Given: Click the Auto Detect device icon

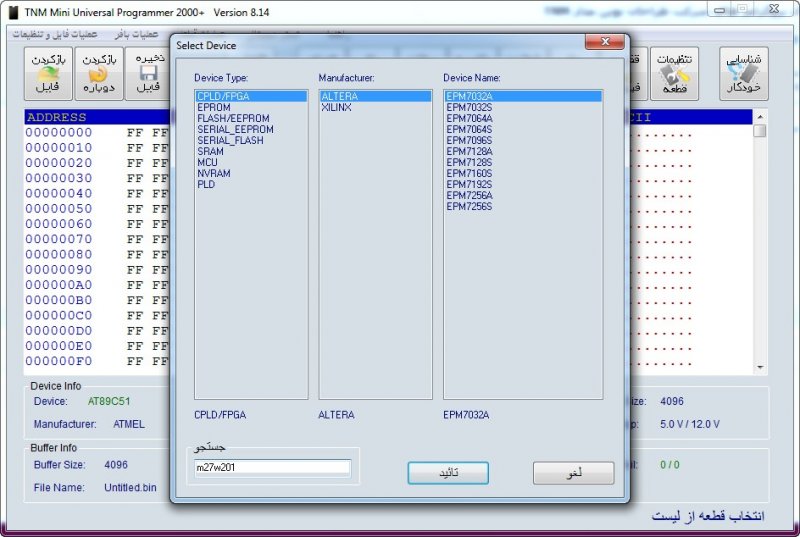Looking at the screenshot, I should [743, 73].
